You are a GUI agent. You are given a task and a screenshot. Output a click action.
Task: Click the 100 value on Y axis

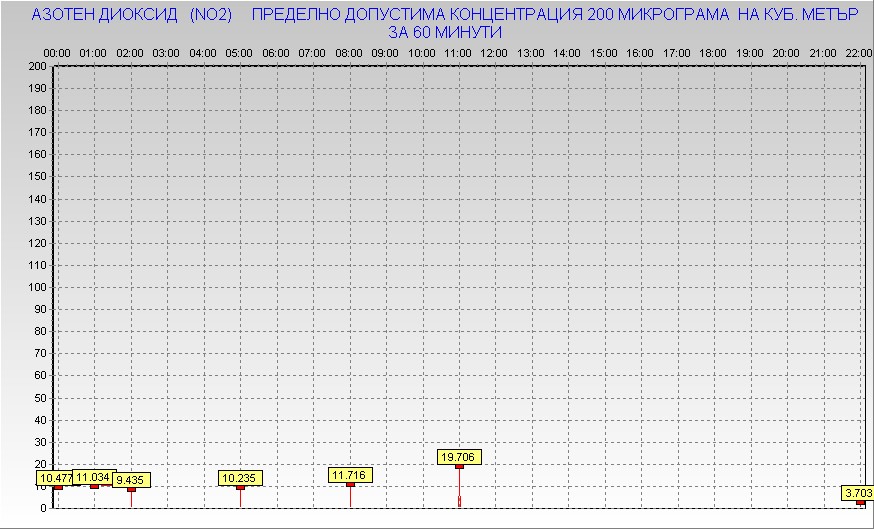(x=37, y=287)
